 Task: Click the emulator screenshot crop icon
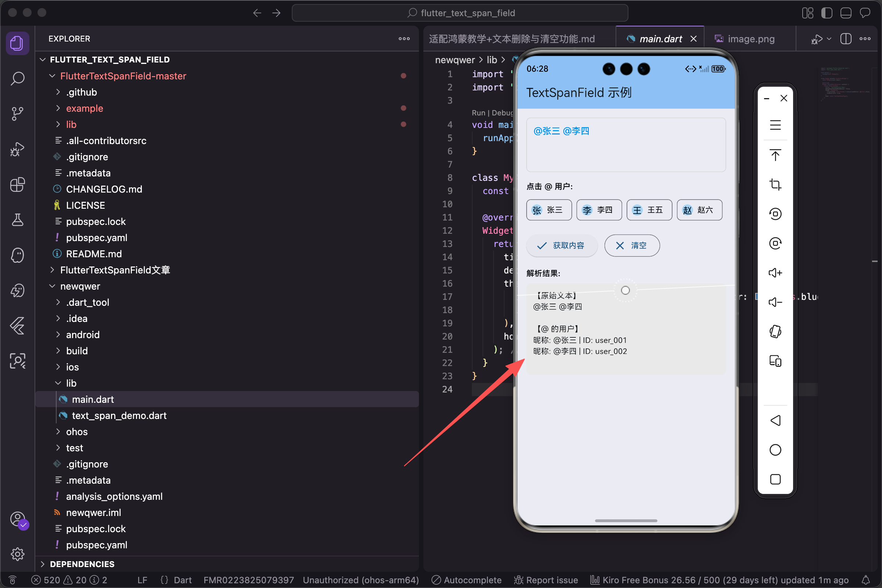[x=775, y=184]
